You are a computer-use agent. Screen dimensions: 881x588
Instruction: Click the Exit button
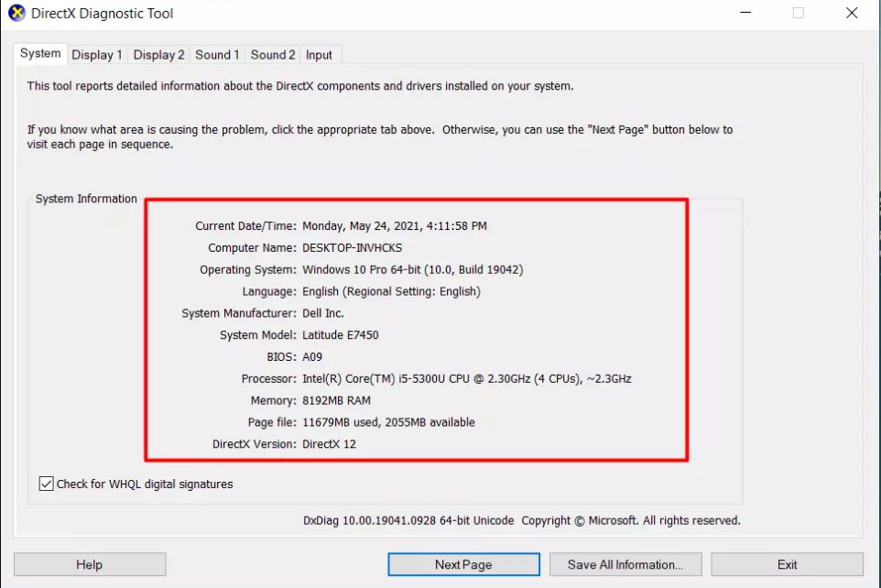pos(788,564)
